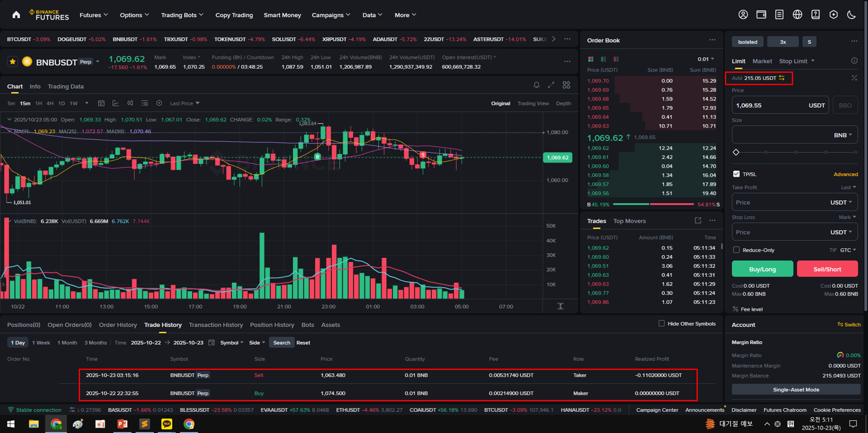Open more chart intervals dropdown arrow
The height and width of the screenshot is (433, 868).
coord(87,103)
